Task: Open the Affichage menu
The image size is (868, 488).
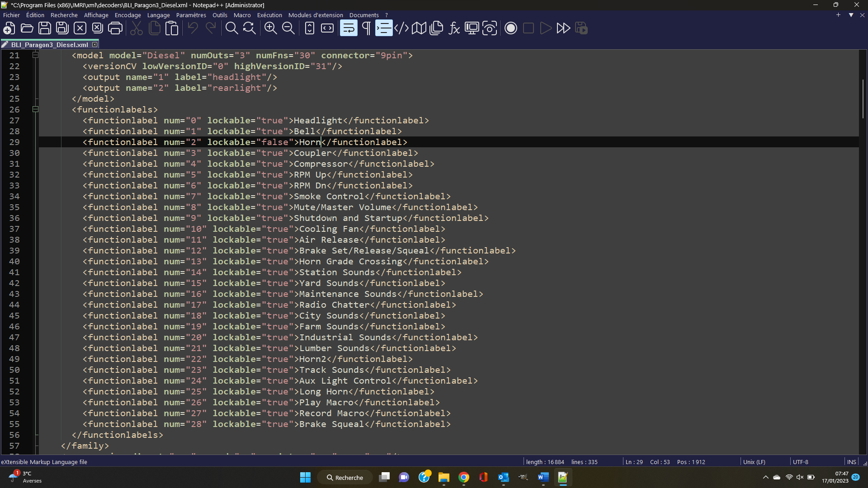Action: [96, 15]
